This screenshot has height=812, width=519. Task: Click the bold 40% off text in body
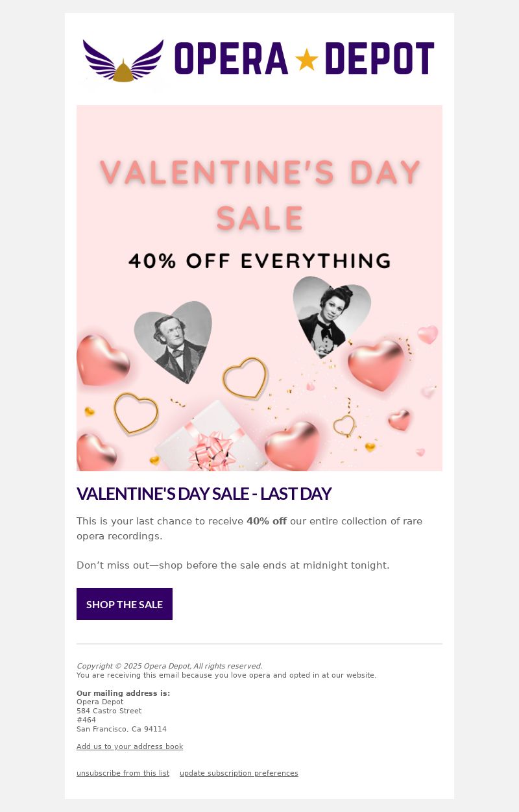point(267,521)
